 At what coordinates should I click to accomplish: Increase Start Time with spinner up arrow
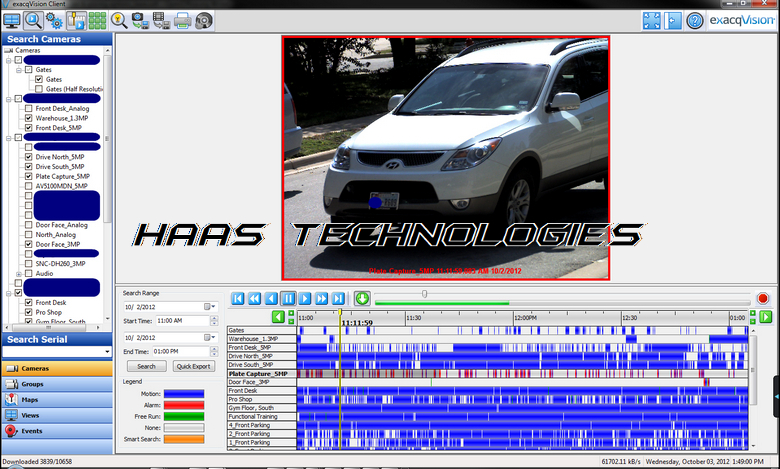point(214,318)
